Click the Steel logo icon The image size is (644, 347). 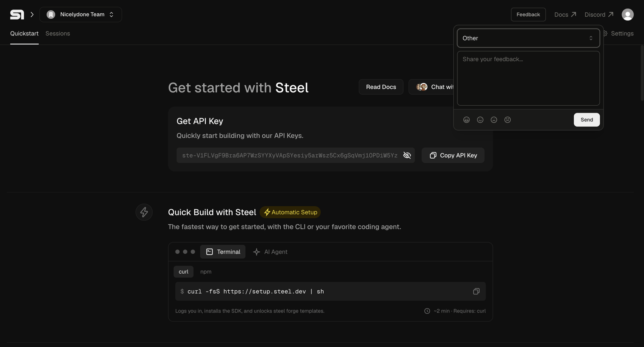[17, 14]
